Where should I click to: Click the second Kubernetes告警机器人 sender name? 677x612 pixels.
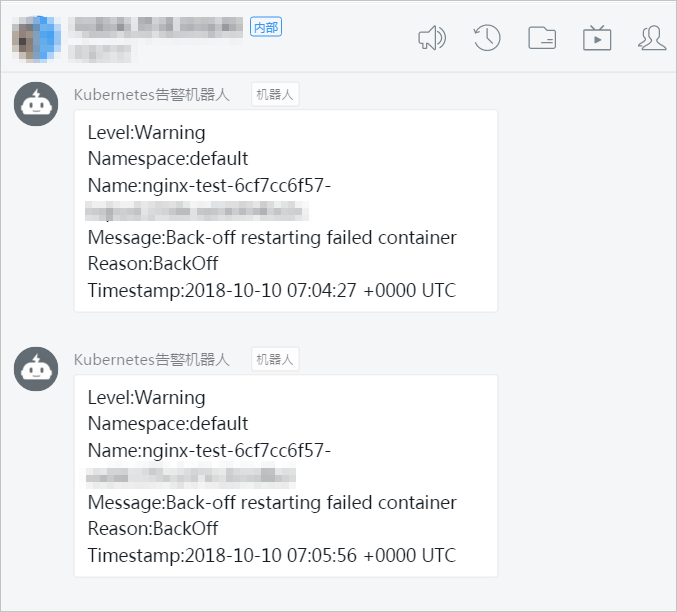tap(152, 360)
